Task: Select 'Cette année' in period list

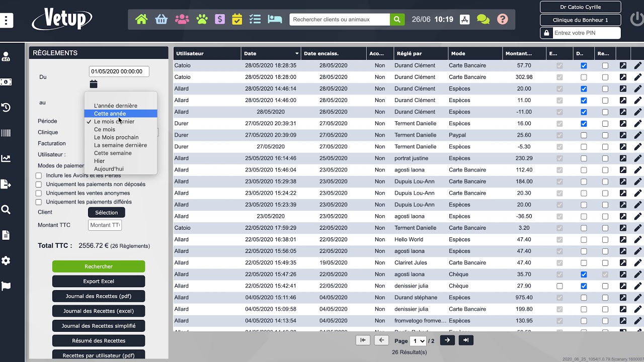Action: [x=110, y=114]
